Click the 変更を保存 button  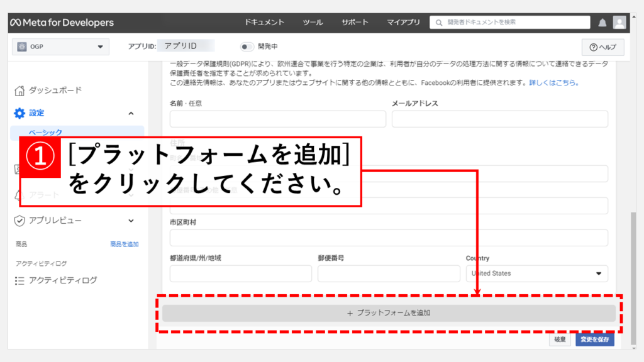click(x=594, y=339)
